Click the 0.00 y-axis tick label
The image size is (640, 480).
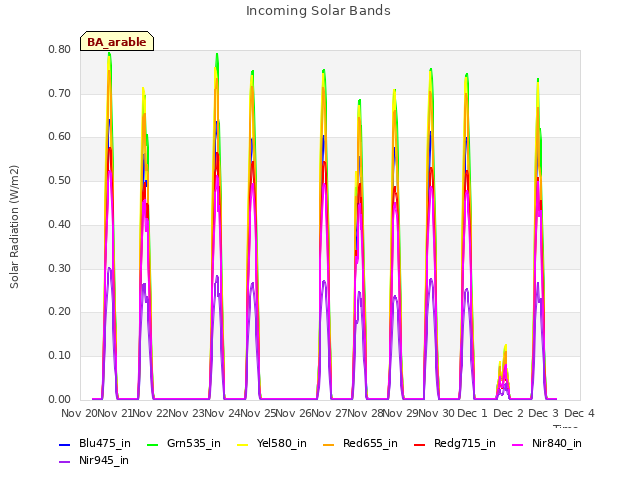pyautogui.click(x=60, y=399)
